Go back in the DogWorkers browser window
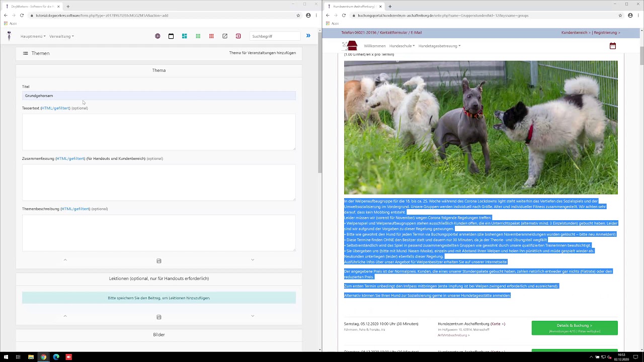The image size is (644, 362). click(6, 16)
